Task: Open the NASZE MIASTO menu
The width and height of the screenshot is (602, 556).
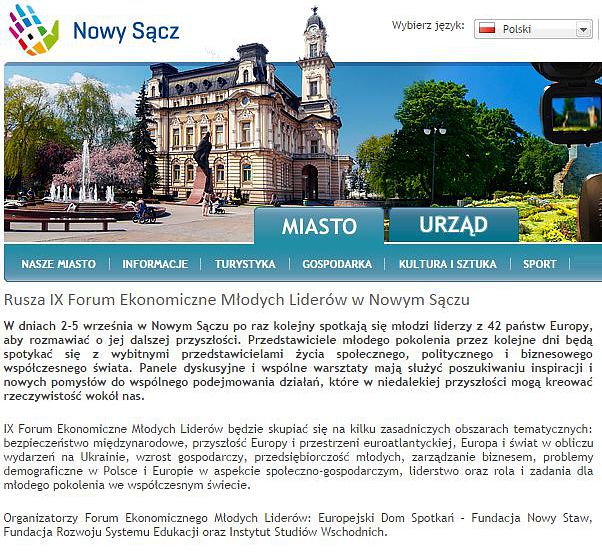Action: (x=58, y=264)
